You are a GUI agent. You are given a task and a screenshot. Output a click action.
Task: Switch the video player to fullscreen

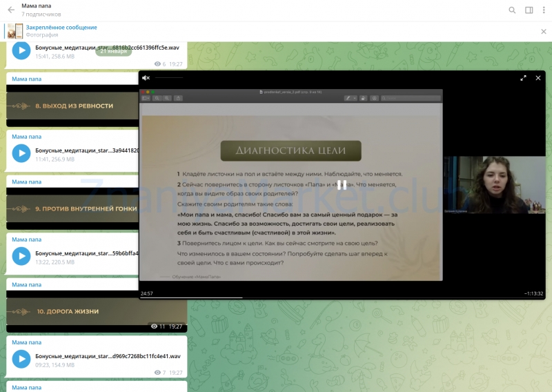(523, 78)
